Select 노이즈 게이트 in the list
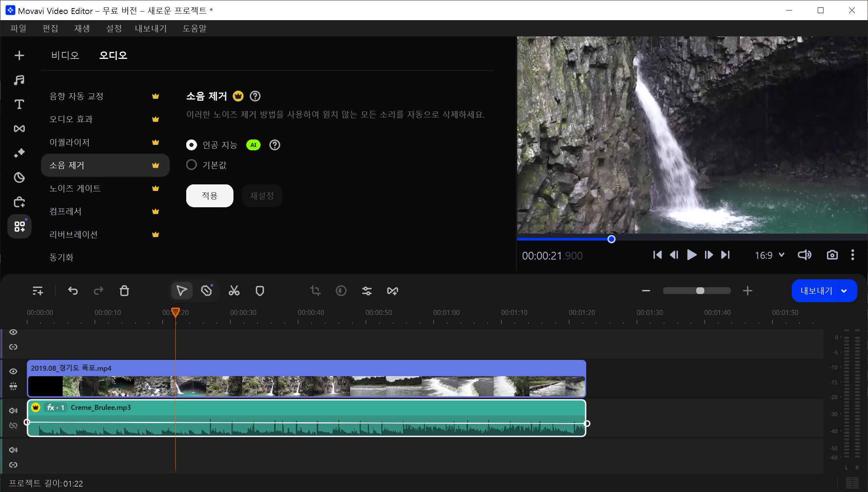 coord(75,188)
